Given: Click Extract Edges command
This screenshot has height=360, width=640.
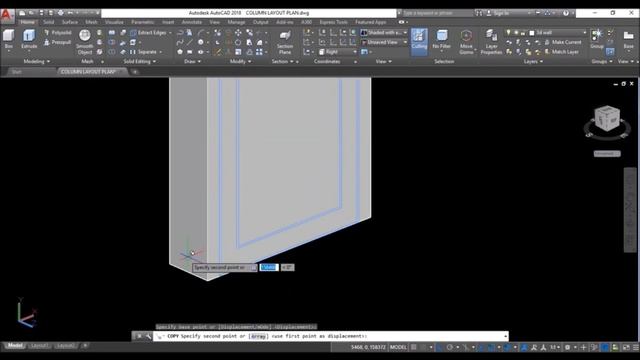Looking at the screenshot, I should pos(149,32).
